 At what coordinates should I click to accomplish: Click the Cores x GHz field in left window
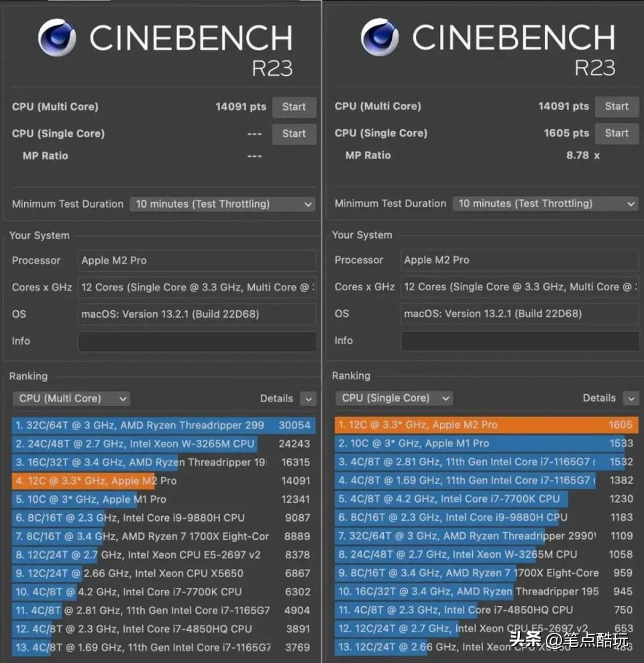(x=197, y=288)
